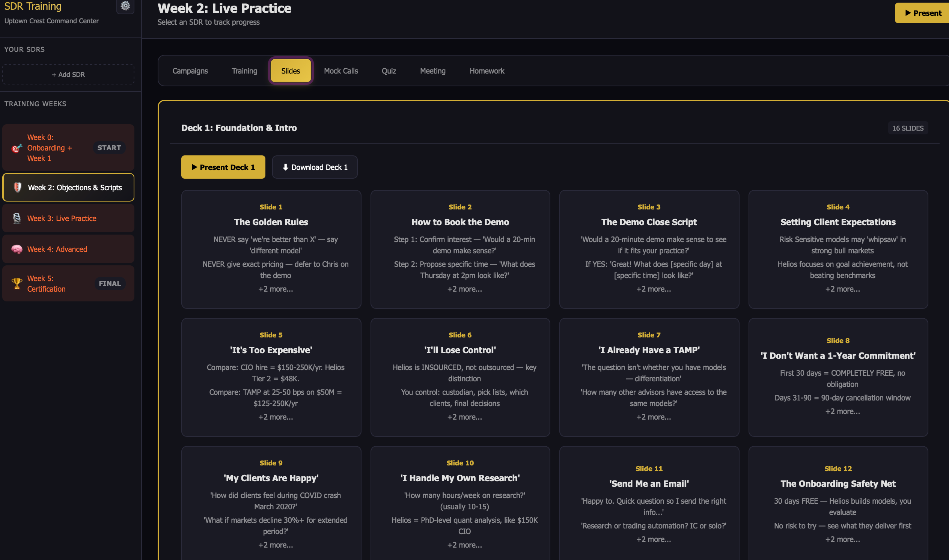Viewport: 949px width, 560px height.
Task: Click the target icon beside Week 0
Action: [x=17, y=148]
